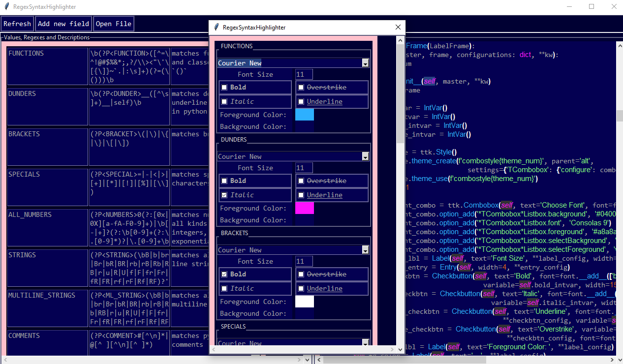Click the SPECIALS name cell in main table
The image size is (623, 364).
point(47,187)
